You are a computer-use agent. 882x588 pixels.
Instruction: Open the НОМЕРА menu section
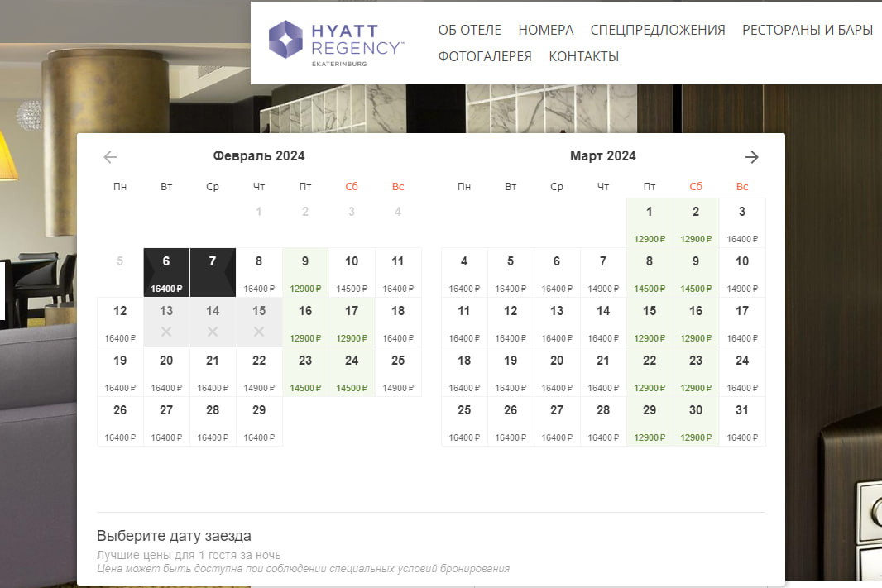(545, 30)
